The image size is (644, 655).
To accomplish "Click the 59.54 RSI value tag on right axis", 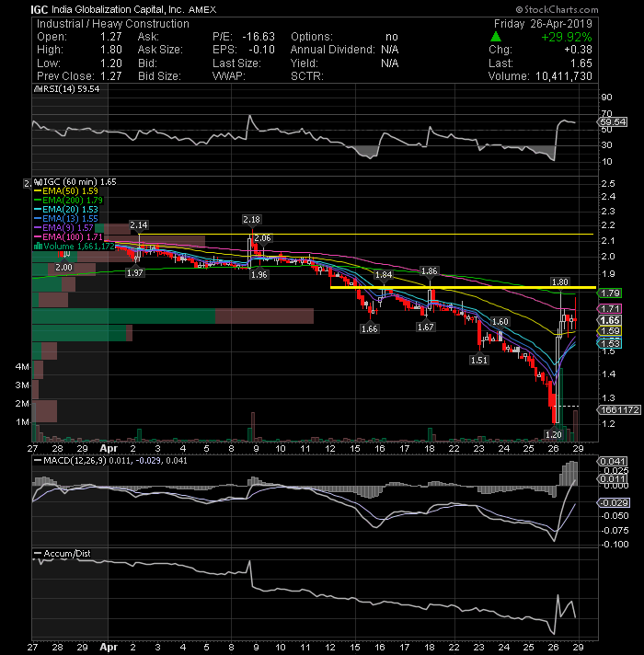I will tap(612, 122).
